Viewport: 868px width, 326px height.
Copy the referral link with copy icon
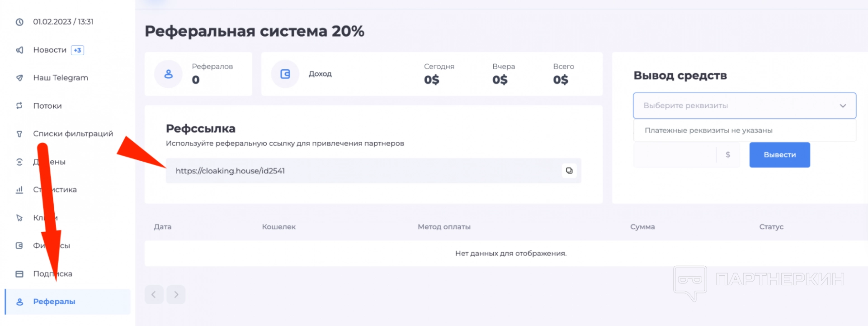pyautogui.click(x=569, y=171)
